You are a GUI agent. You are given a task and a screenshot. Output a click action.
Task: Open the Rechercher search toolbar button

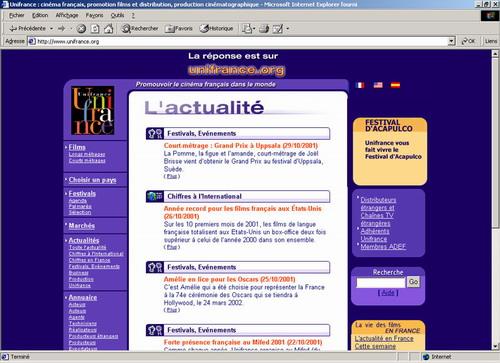[x=140, y=29]
